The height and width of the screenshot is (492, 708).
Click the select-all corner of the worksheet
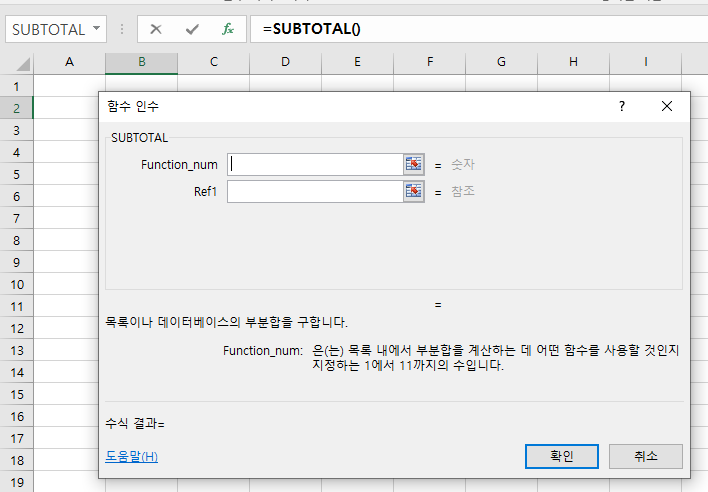click(19, 63)
